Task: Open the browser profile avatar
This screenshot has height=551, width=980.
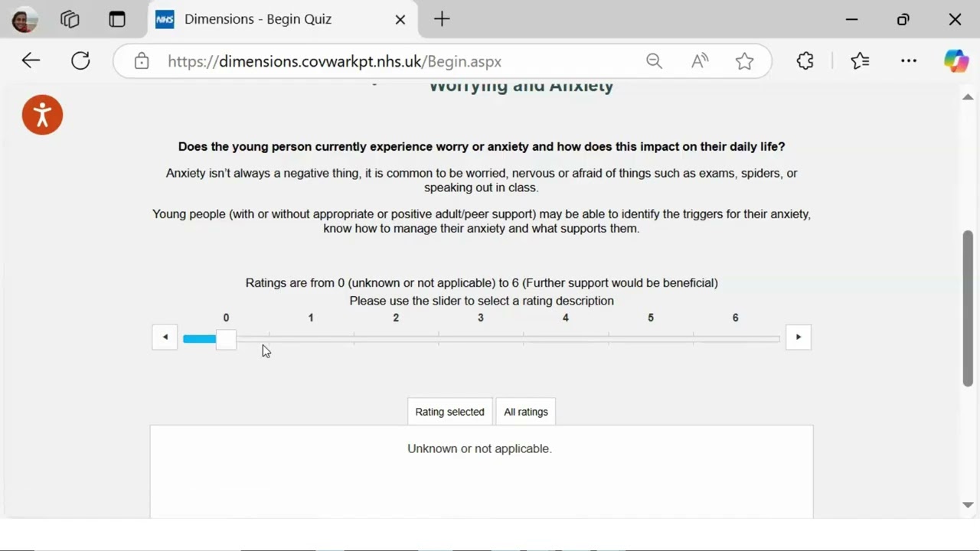Action: [24, 20]
